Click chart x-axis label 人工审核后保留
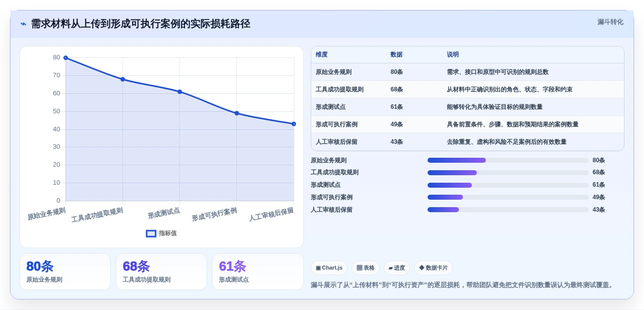The image size is (644, 310). [271, 214]
